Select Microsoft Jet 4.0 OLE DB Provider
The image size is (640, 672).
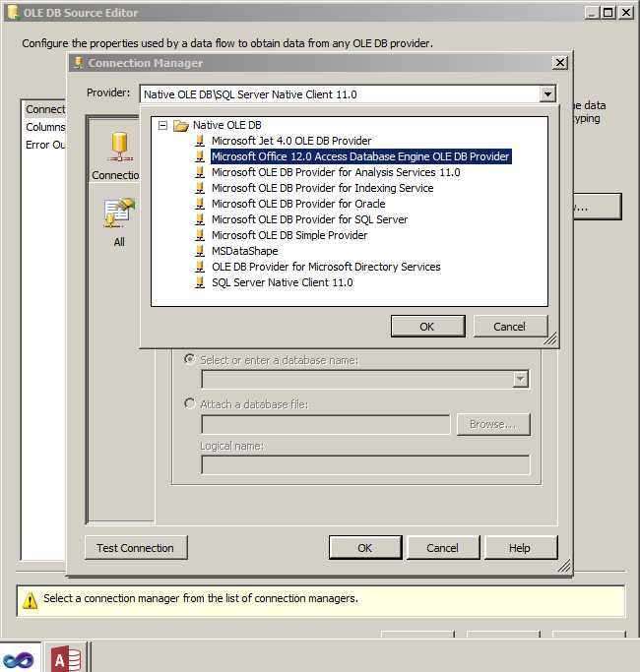coord(291,141)
